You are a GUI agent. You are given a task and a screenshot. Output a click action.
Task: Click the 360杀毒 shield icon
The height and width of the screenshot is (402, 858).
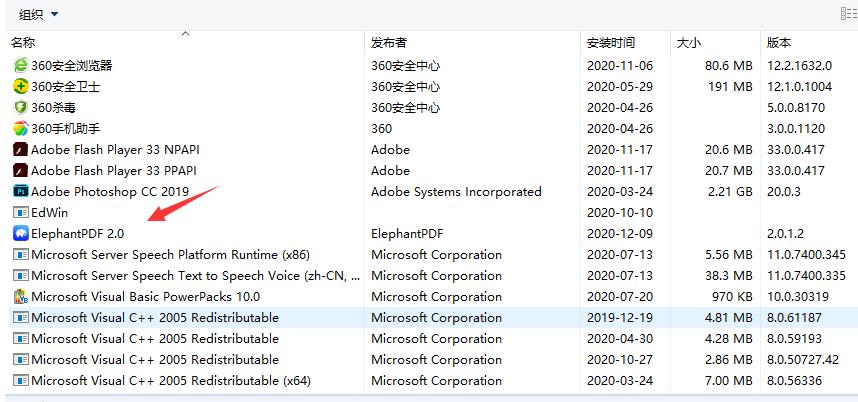20,107
